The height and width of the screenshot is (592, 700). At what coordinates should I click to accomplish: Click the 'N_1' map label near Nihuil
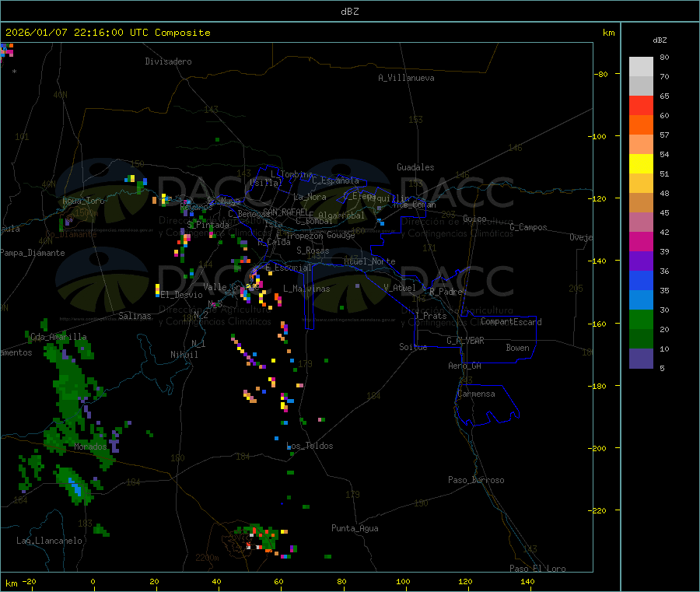coord(198,343)
